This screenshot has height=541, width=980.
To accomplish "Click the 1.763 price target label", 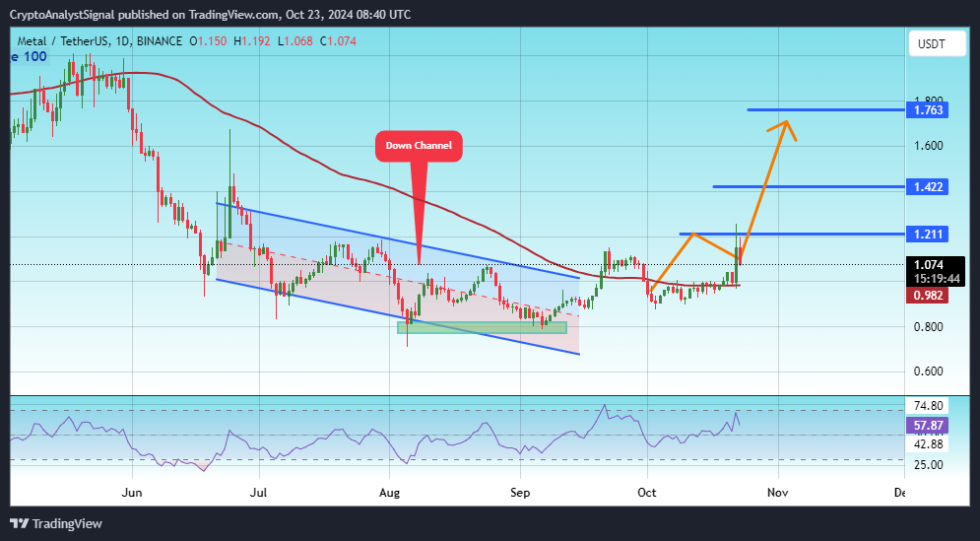I will (928, 110).
